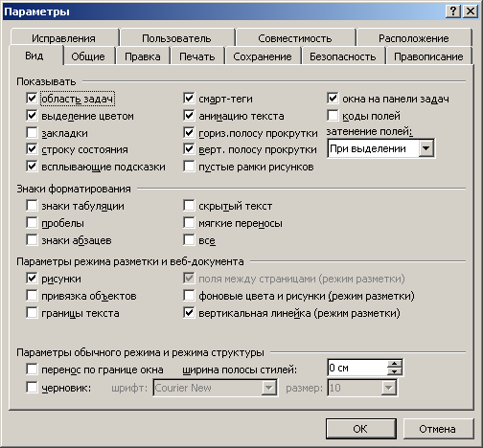Go to the Исправления tab
The image size is (483, 448).
[63, 38]
